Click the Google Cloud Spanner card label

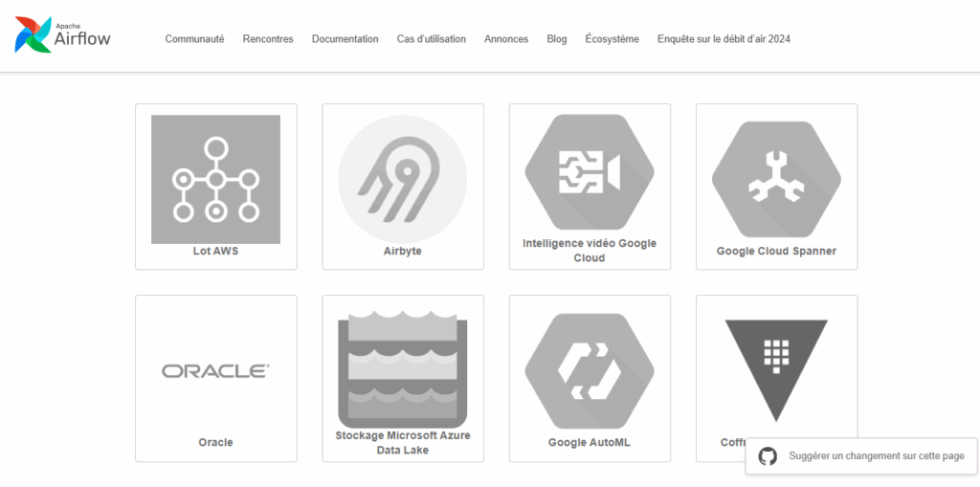tap(776, 252)
